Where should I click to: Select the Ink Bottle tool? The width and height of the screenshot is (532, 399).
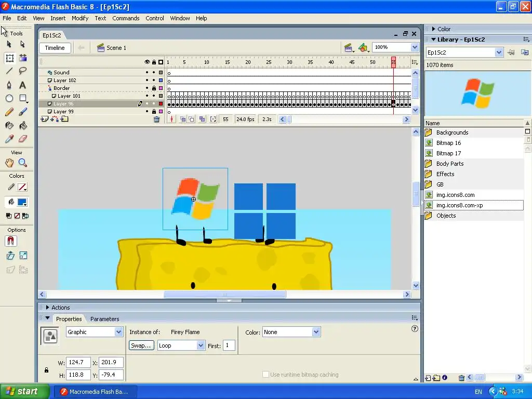(9, 126)
